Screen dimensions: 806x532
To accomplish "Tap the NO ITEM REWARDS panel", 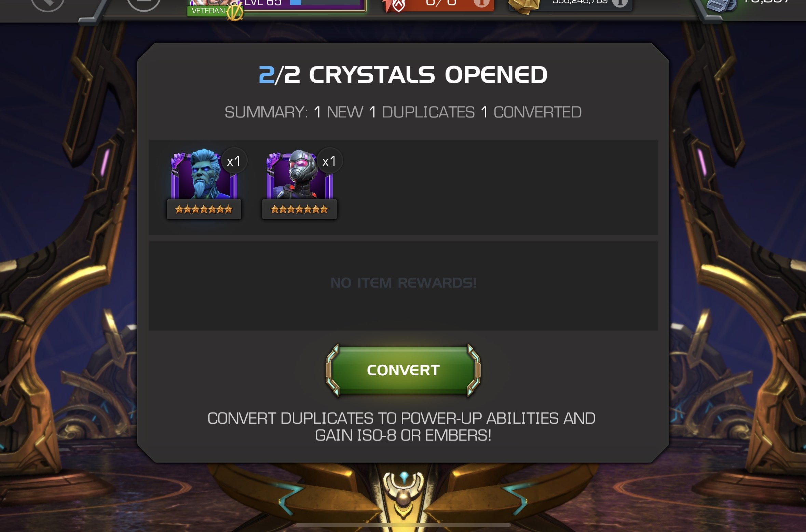I will [x=403, y=286].
